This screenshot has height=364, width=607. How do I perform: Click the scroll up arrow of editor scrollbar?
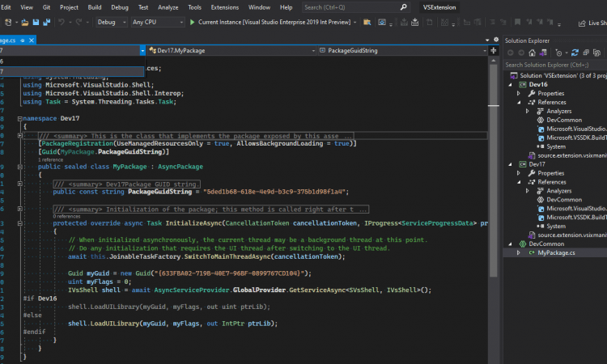[493, 61]
